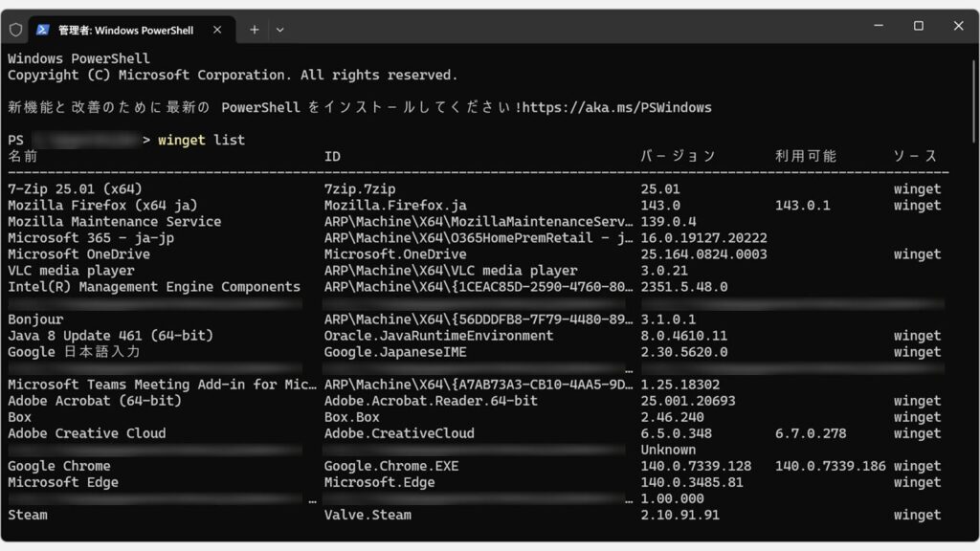Click 'Bonjour' name
Viewport: 980px width, 551px height.
(35, 319)
